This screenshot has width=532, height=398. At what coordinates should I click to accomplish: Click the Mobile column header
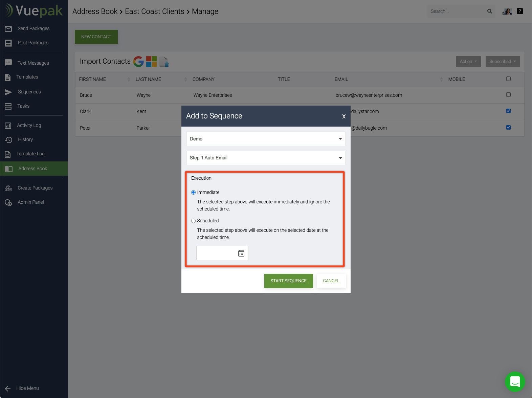tap(457, 80)
